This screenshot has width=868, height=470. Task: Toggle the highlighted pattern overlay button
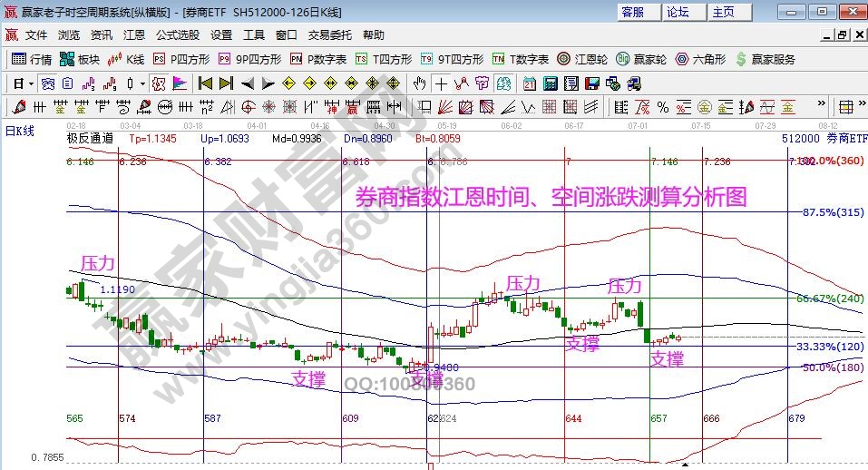157,83
